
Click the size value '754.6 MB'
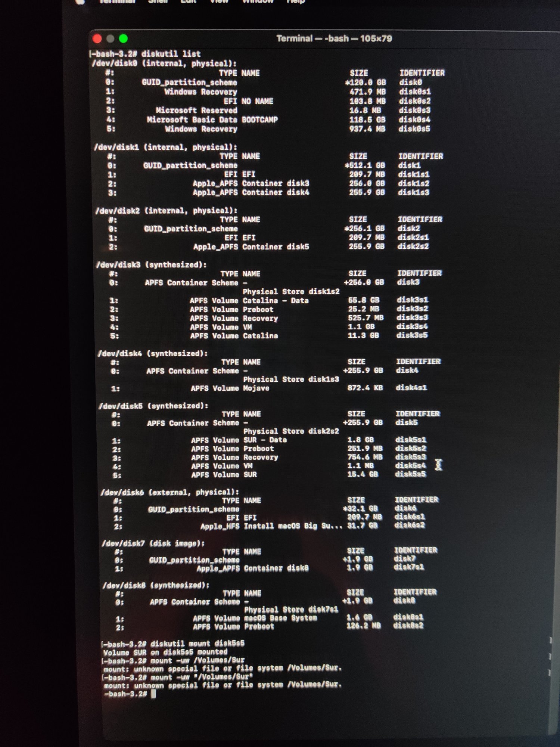click(x=365, y=457)
